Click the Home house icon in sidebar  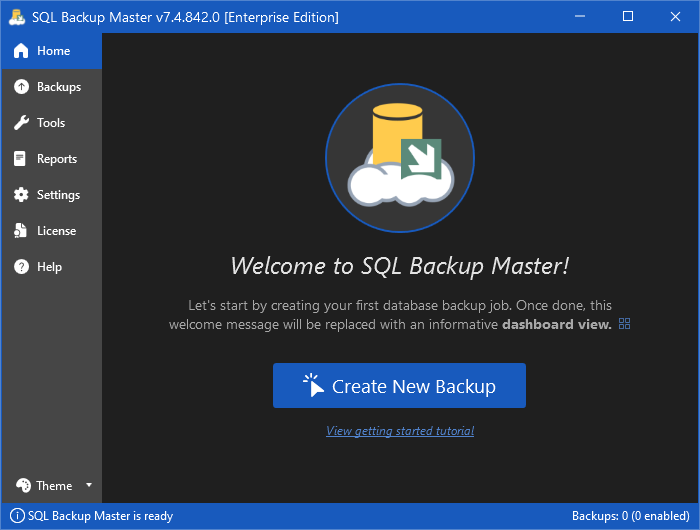point(21,51)
